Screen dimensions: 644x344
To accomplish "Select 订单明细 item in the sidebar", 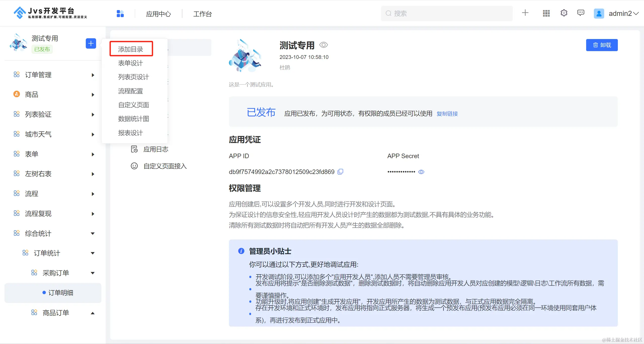I will (60, 293).
